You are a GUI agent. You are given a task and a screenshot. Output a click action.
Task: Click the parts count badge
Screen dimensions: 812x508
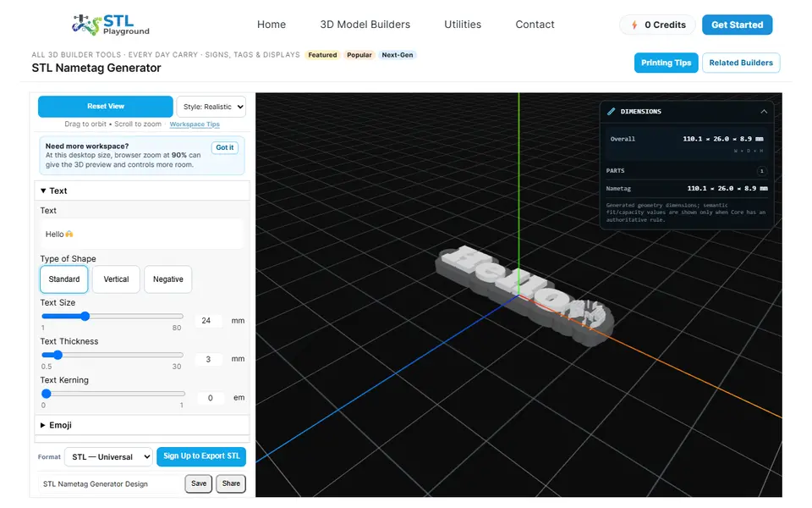tap(761, 171)
